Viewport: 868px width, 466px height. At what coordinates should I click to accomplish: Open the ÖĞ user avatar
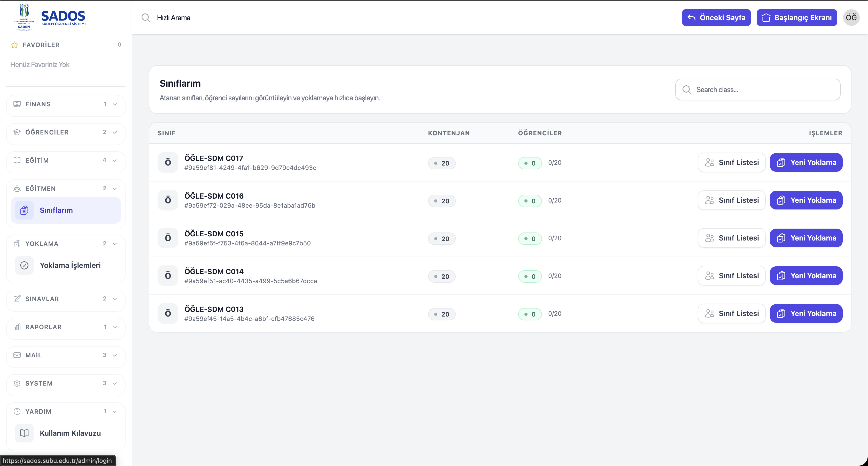coord(851,18)
